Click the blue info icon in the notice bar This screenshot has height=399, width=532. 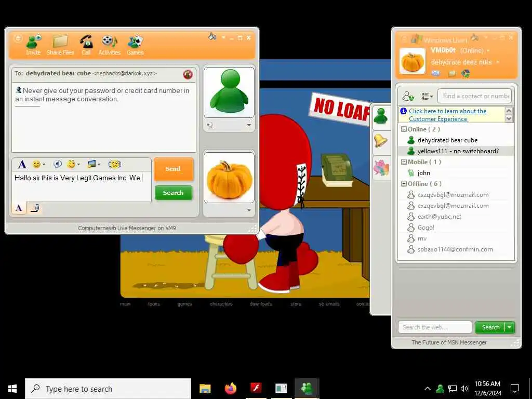[403, 111]
